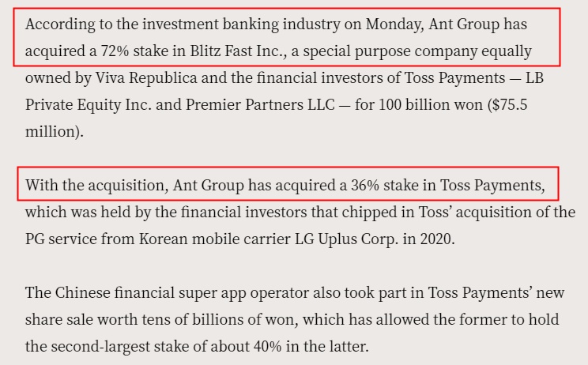Click 'LB' at the end of the third line
The image size is (588, 365).
pos(534,78)
